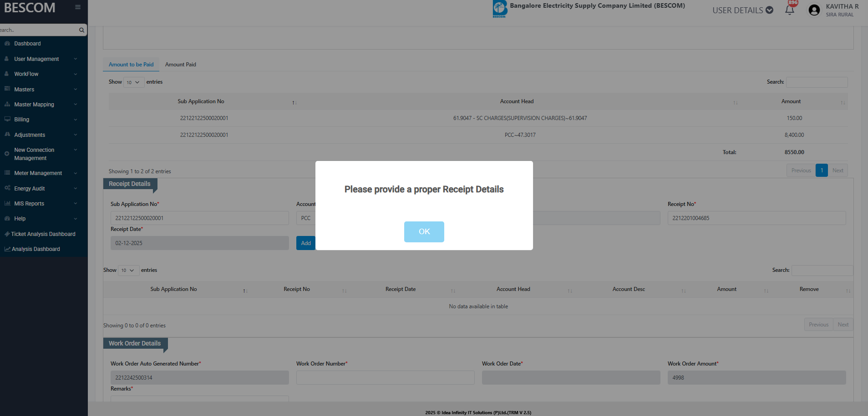Switch to the Amount Paid tab
This screenshot has width=868, height=416.
[181, 65]
